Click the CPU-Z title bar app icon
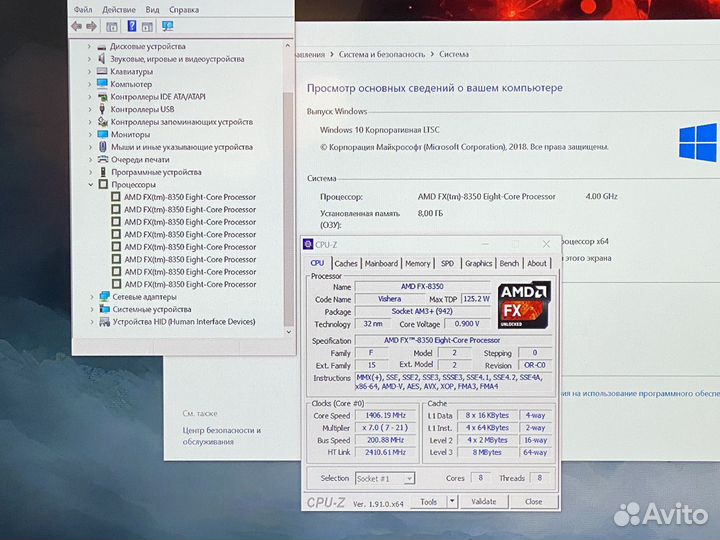The width and height of the screenshot is (720, 540). pyautogui.click(x=308, y=244)
